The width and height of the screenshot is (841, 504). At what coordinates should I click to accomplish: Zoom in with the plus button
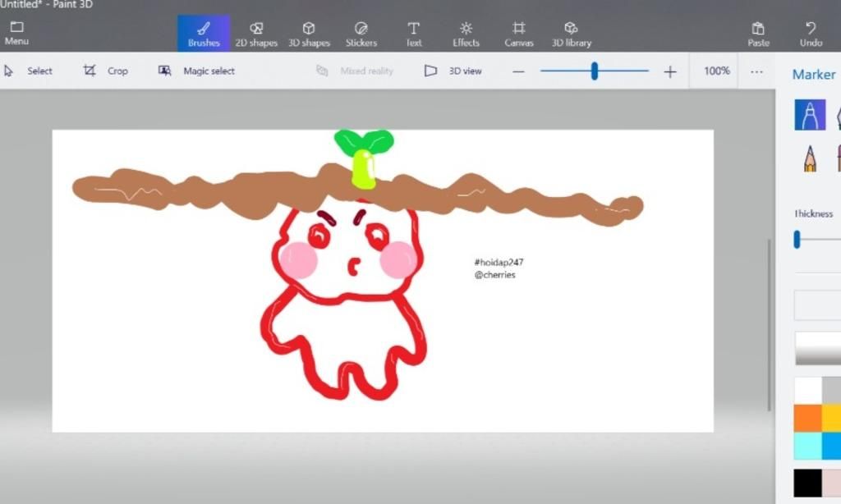click(670, 71)
